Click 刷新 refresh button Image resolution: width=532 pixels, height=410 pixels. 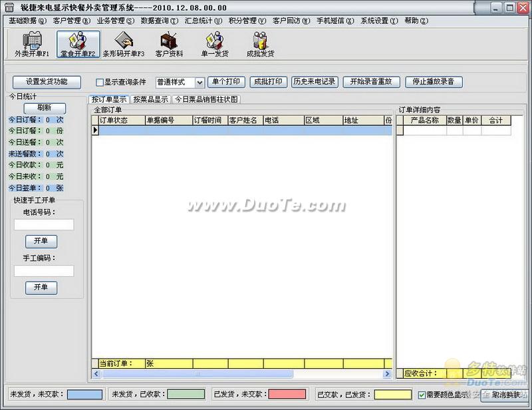click(x=45, y=108)
